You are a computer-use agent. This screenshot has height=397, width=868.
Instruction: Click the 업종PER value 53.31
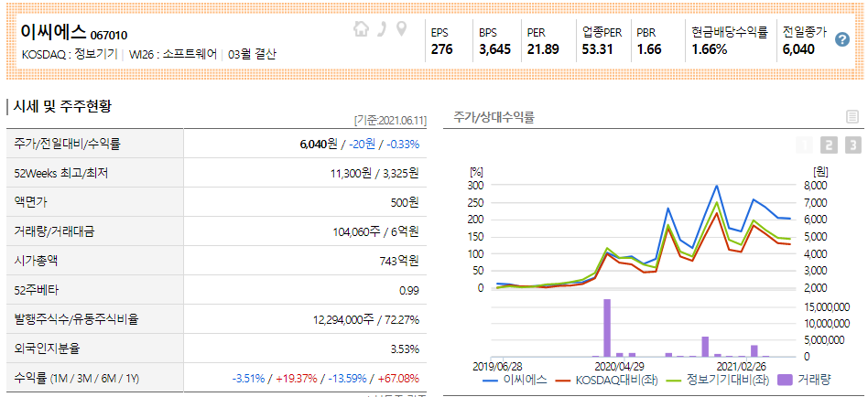click(597, 49)
